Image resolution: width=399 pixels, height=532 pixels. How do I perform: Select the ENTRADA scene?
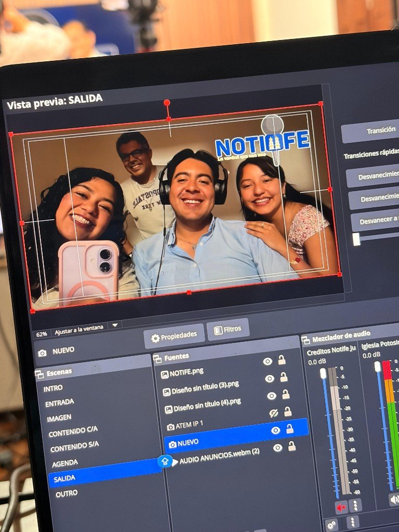(x=60, y=403)
